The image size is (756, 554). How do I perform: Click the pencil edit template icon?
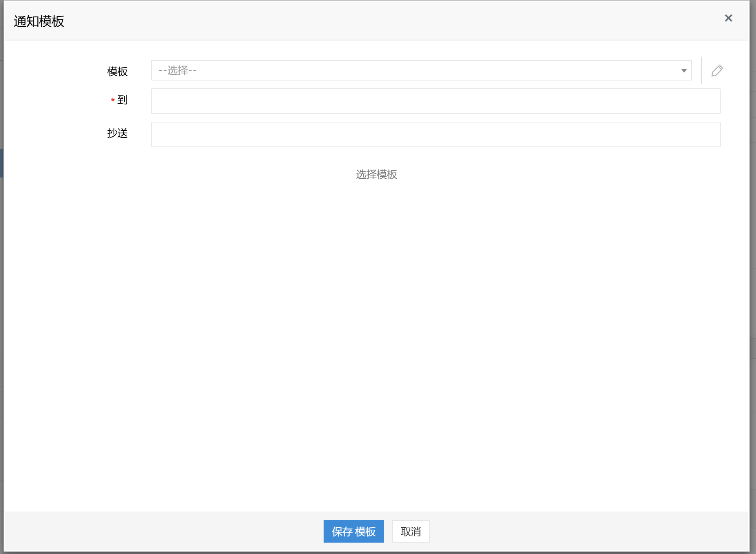click(717, 71)
